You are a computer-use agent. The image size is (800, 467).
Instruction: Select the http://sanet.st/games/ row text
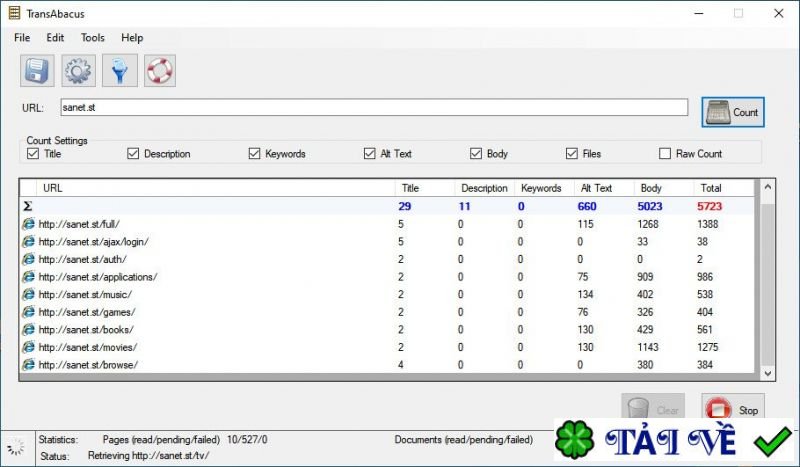(x=87, y=312)
